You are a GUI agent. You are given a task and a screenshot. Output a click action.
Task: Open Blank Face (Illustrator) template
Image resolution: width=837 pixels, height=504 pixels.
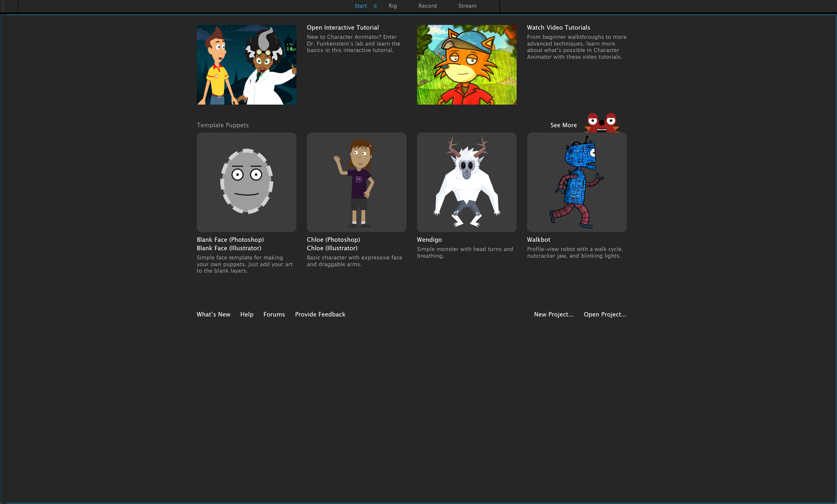tap(229, 248)
